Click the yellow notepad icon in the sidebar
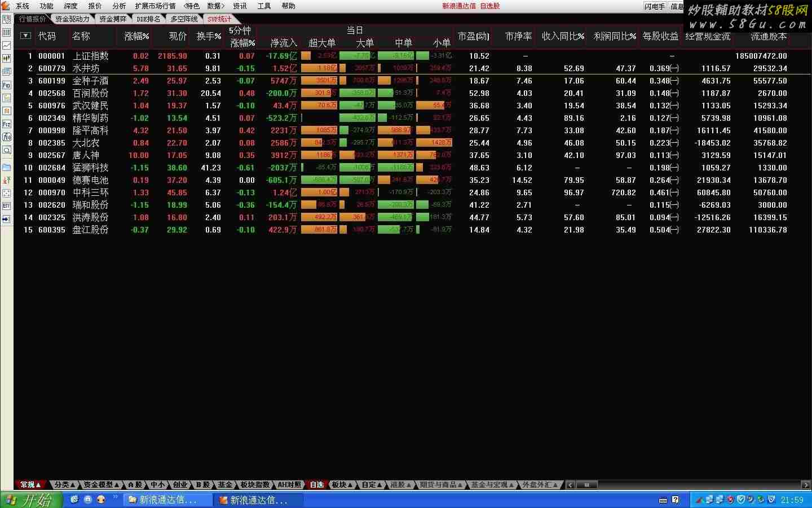 pyautogui.click(x=7, y=98)
